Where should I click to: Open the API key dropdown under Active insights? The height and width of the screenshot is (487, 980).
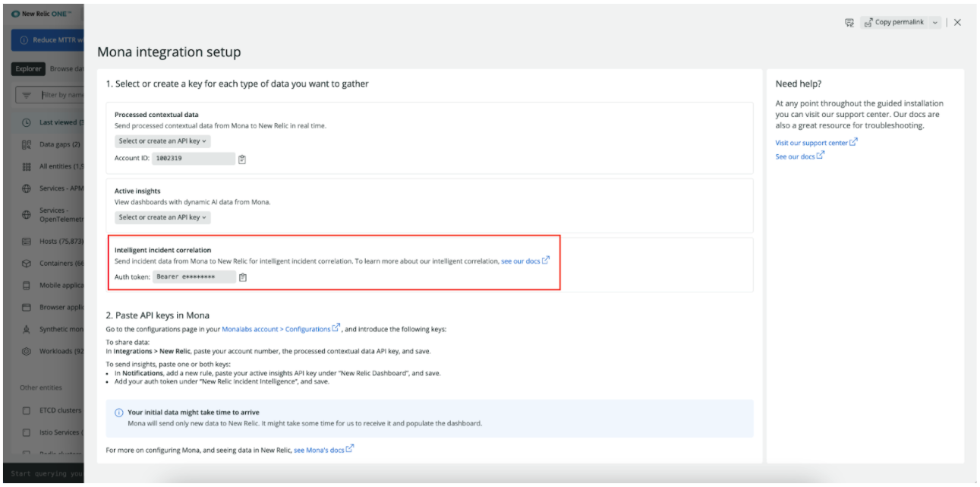162,217
